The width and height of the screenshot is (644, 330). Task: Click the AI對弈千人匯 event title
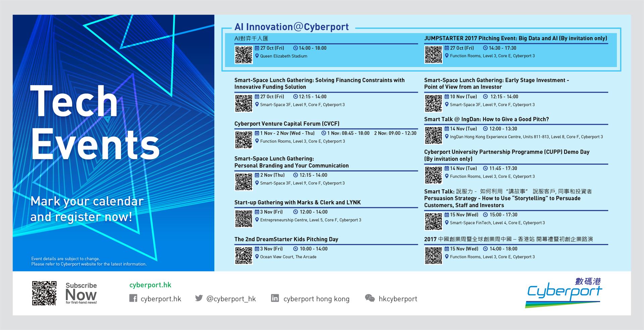pyautogui.click(x=251, y=39)
